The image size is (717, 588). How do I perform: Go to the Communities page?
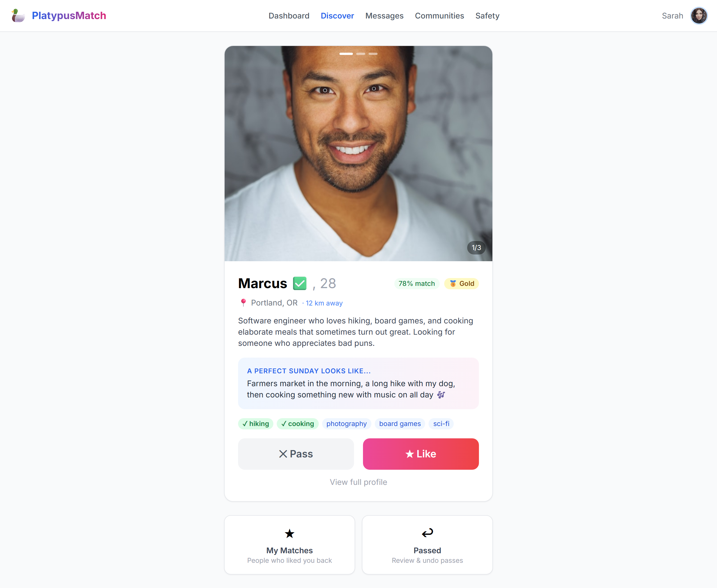tap(439, 16)
